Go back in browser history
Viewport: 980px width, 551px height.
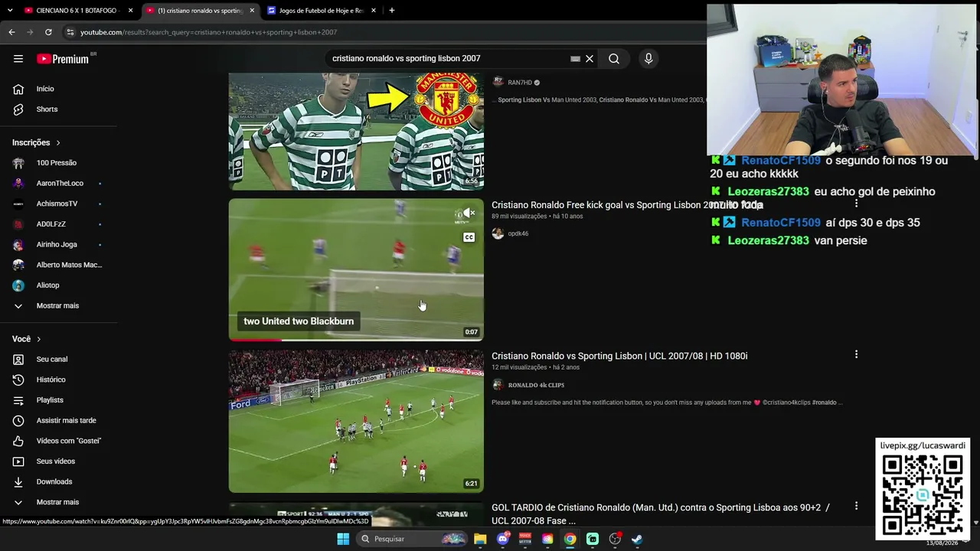pos(11,32)
